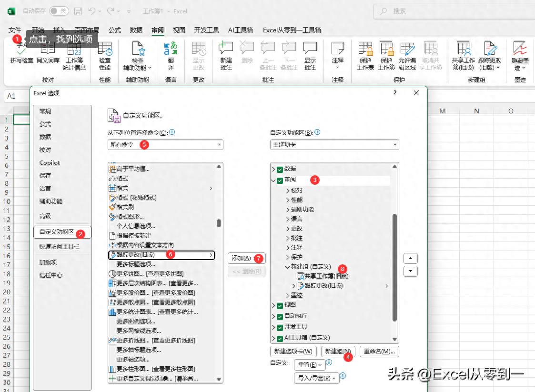Image resolution: width=535 pixels, height=392 pixels.
Task: Select 高于平均值... command in list
Action: pos(162,169)
